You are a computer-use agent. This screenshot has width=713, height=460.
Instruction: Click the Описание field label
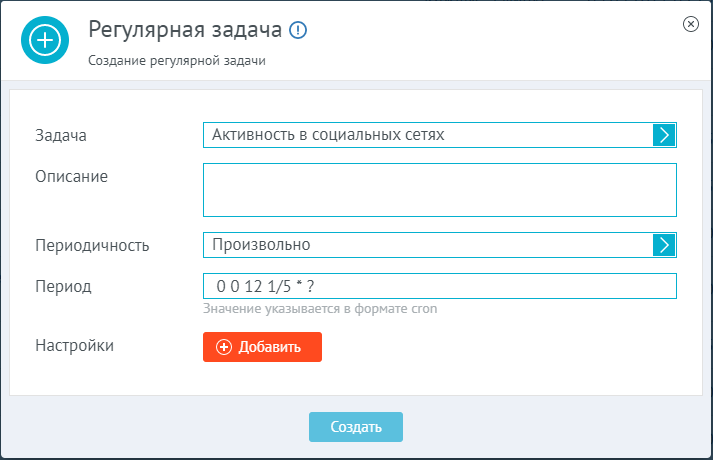tap(71, 176)
